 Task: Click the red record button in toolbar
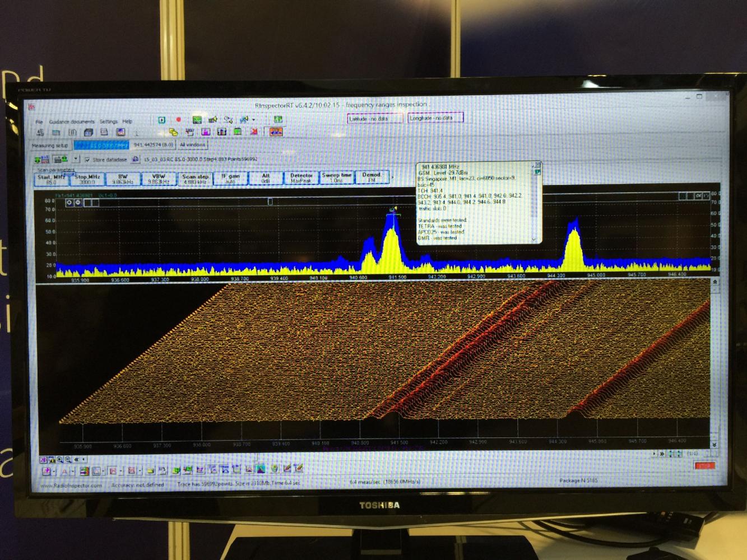(x=179, y=120)
